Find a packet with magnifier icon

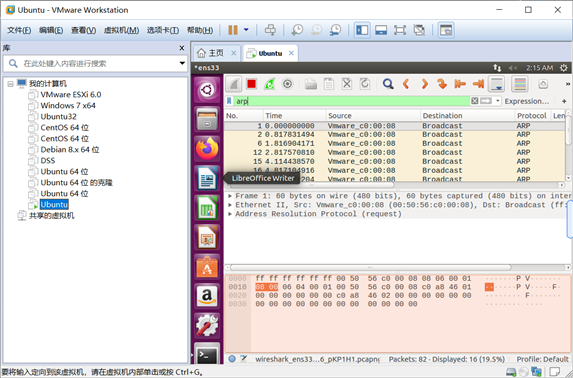point(388,84)
